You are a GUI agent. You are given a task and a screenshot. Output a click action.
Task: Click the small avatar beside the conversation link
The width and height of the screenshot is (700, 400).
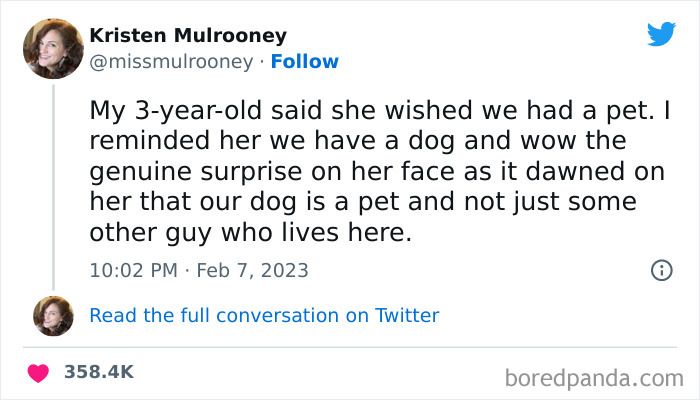pos(53,316)
